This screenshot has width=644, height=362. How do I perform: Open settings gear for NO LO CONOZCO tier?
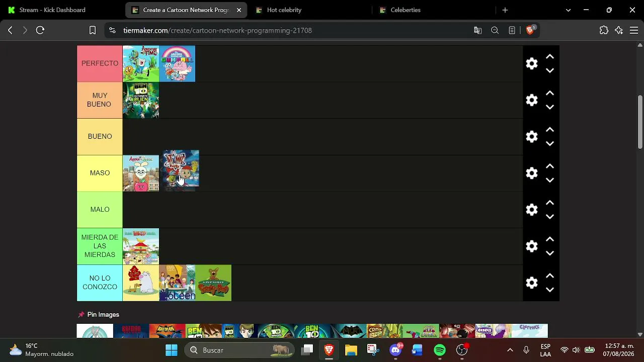(532, 283)
